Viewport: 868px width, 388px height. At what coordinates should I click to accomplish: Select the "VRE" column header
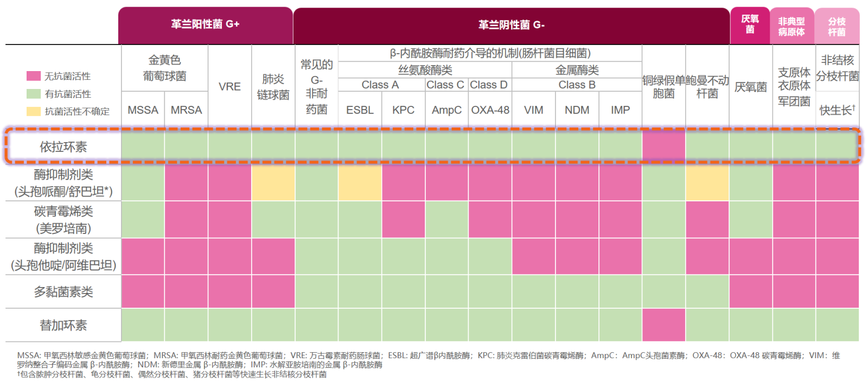229,87
